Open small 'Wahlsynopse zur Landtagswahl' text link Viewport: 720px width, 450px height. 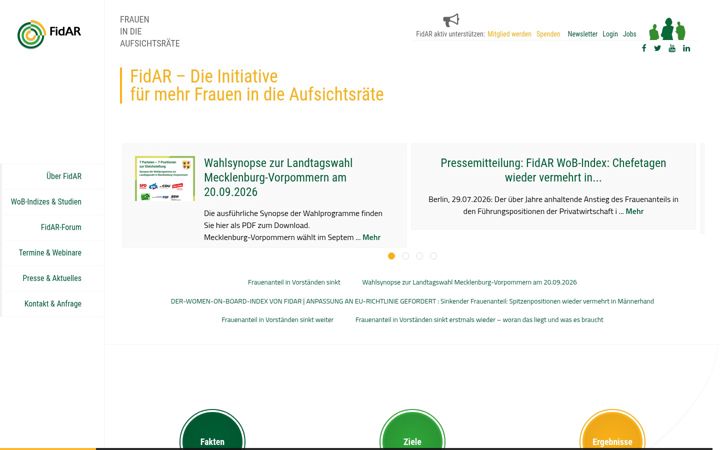[469, 282]
